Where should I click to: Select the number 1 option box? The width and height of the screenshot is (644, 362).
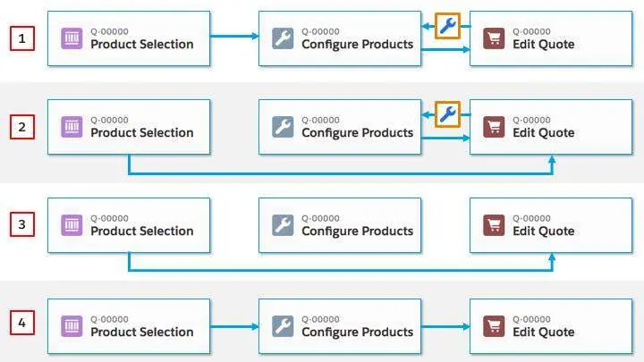tap(22, 38)
